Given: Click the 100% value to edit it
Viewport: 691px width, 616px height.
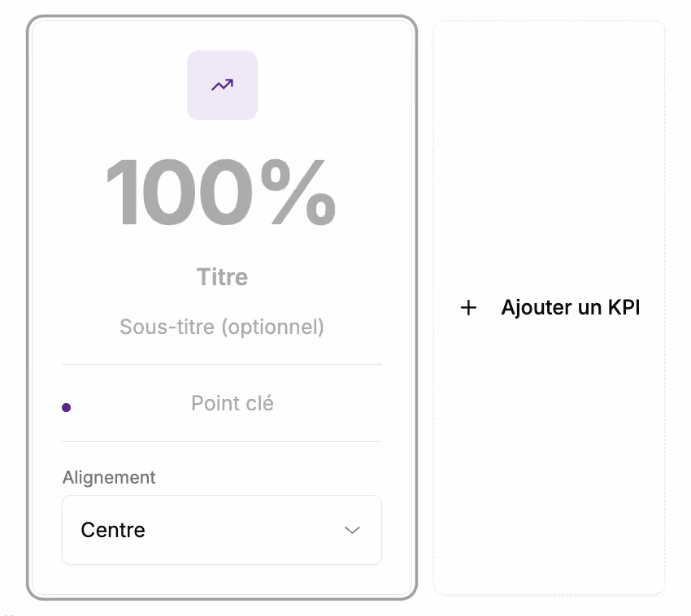Looking at the screenshot, I should click(x=222, y=193).
